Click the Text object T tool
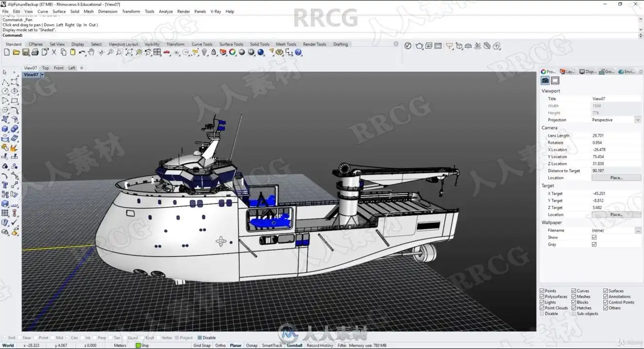The width and height of the screenshot is (644, 349). (x=5, y=185)
